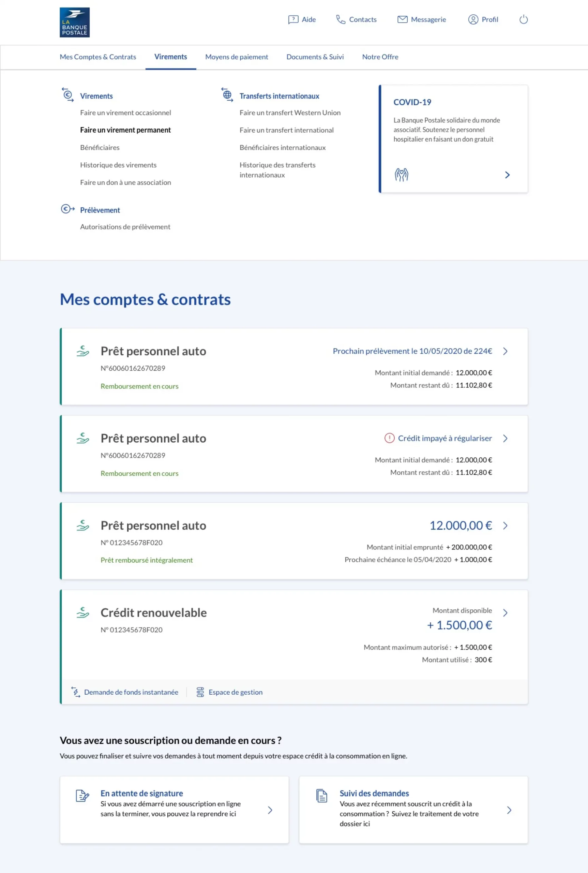Open the Crédit impayé à régulariser chevron
588x873 pixels.
[x=505, y=438]
